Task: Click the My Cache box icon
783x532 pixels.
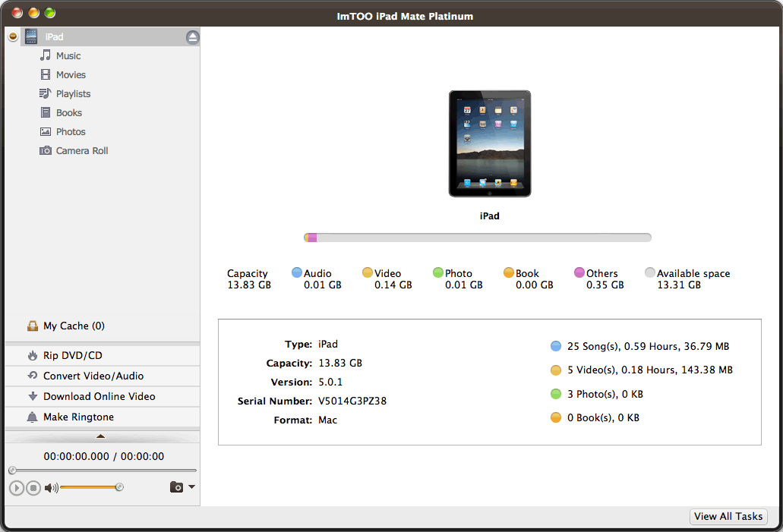Action: pos(33,326)
